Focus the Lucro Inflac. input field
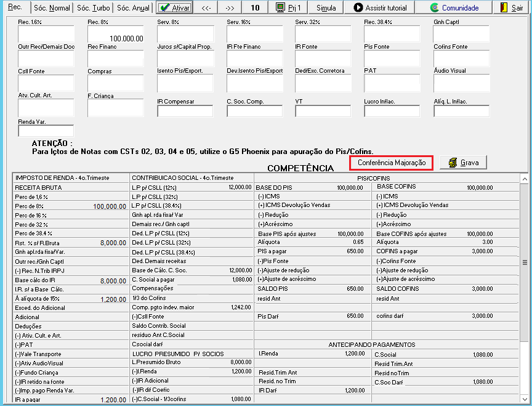Screen dimensions: 532x406 pyautogui.click(x=392, y=111)
